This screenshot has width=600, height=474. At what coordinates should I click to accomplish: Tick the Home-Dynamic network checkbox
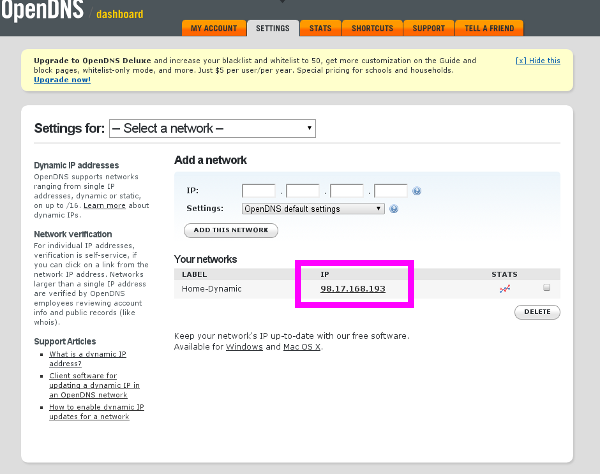pos(546,288)
